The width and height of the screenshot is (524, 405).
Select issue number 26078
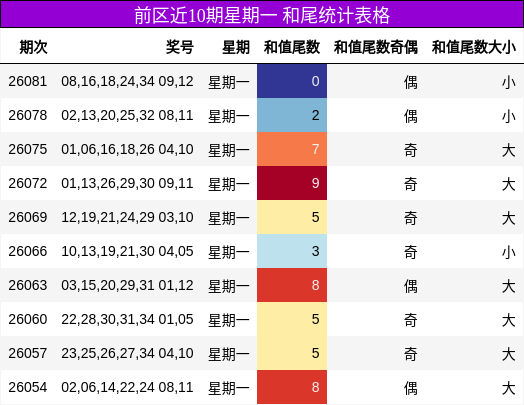click(x=28, y=115)
